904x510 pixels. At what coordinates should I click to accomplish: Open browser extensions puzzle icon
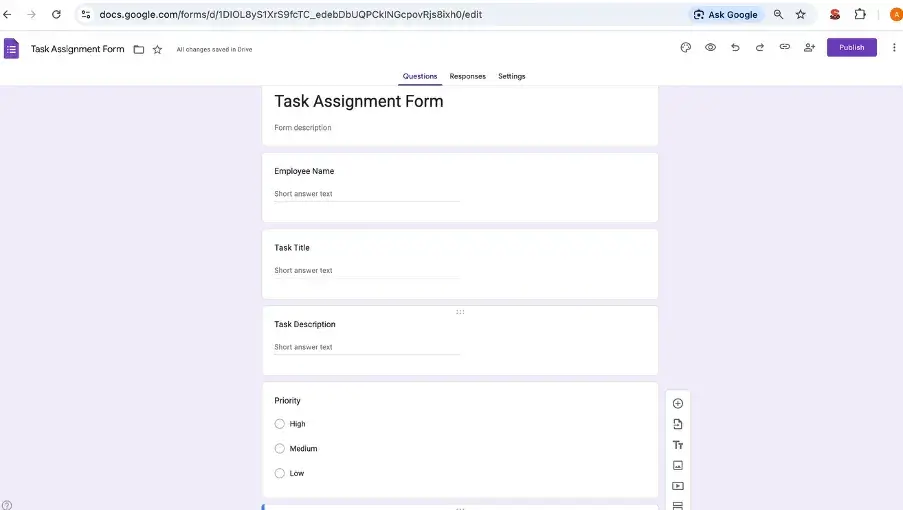tap(860, 14)
